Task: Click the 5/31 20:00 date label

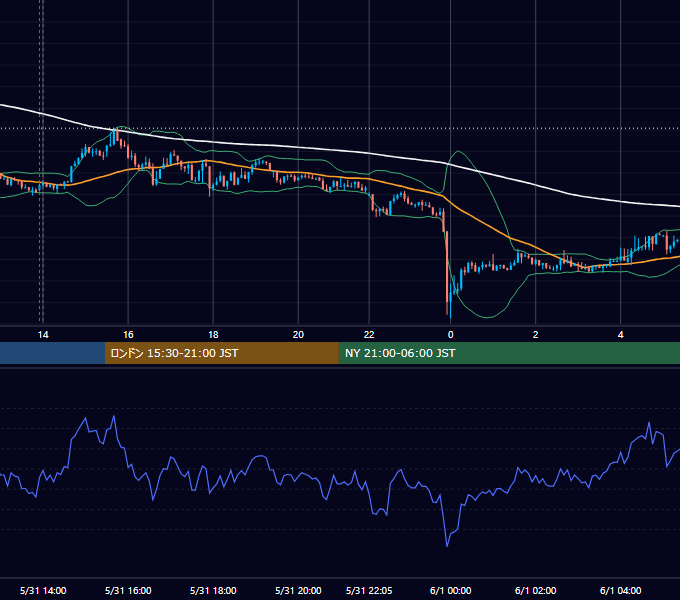Action: coord(298,590)
